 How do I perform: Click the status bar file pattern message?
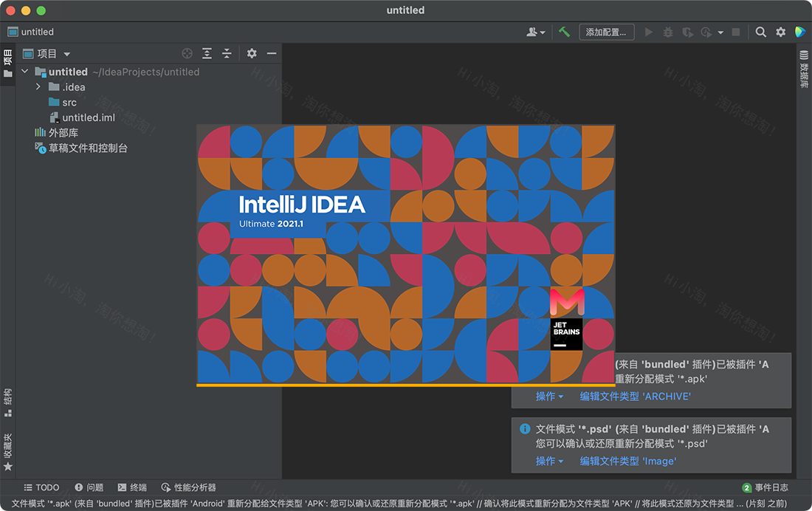click(x=399, y=503)
